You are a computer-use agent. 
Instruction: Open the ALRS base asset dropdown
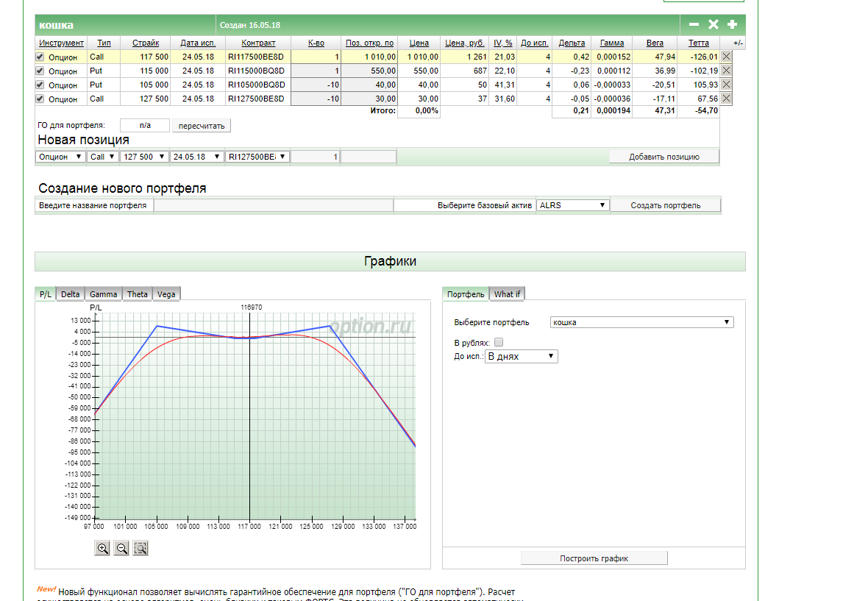pyautogui.click(x=572, y=205)
